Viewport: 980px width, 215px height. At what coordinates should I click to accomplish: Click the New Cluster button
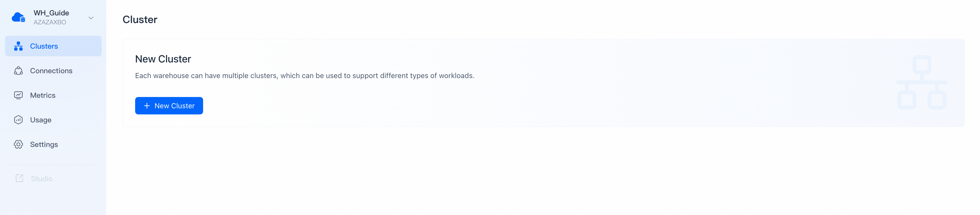click(169, 106)
